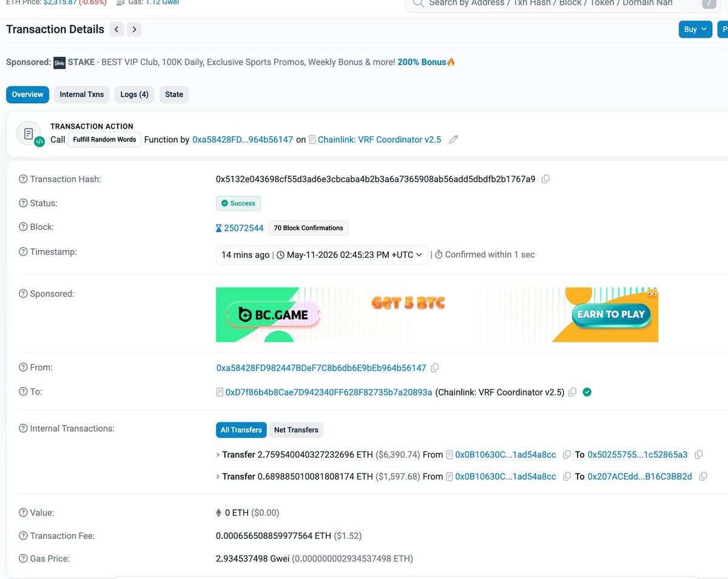
Task: Open 0x207ACEdd...B16C3BB2d address link
Action: click(640, 476)
